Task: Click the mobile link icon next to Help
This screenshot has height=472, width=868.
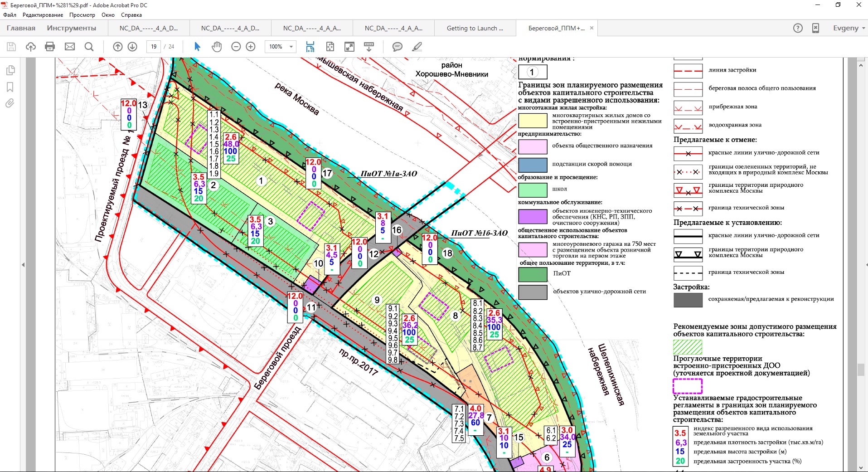Action: point(815,28)
